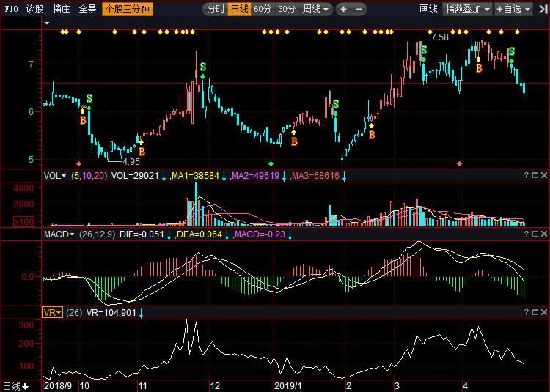
Task: Click the S sell signal in March
Action: coord(424,50)
